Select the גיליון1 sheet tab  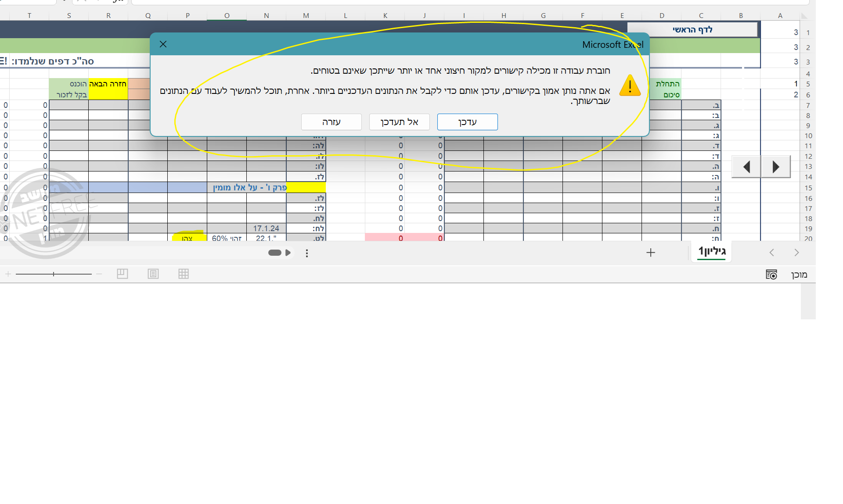[711, 252]
